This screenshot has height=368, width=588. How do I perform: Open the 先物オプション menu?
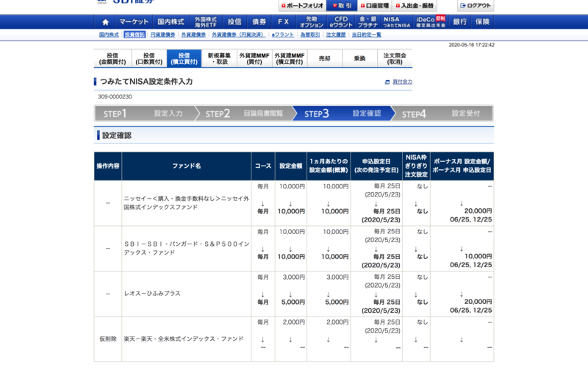pos(311,22)
